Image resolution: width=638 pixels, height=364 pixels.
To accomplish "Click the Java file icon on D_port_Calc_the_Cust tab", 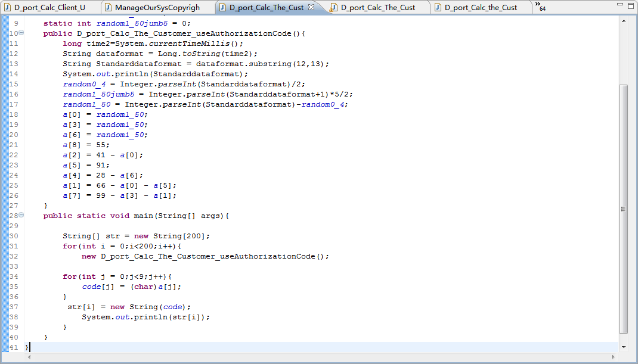I will [x=438, y=7].
